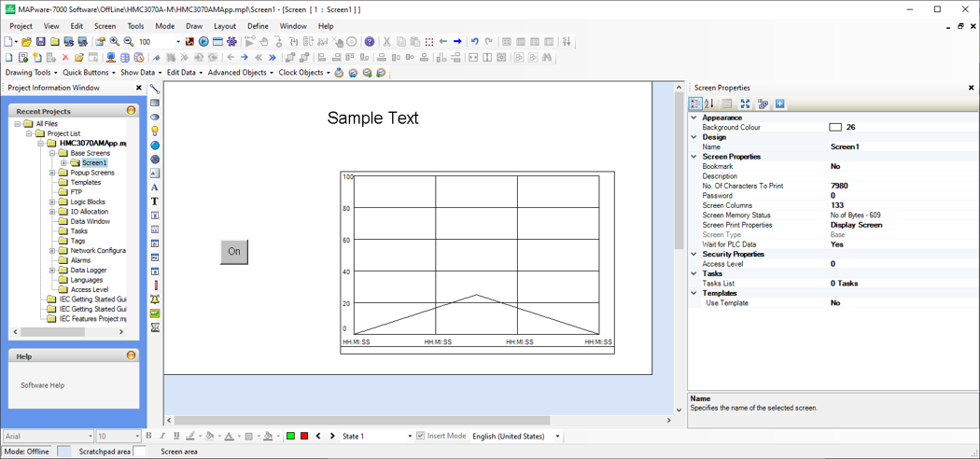The width and height of the screenshot is (980, 459).
Task: Select the Line drawing tool
Action: pyautogui.click(x=155, y=90)
